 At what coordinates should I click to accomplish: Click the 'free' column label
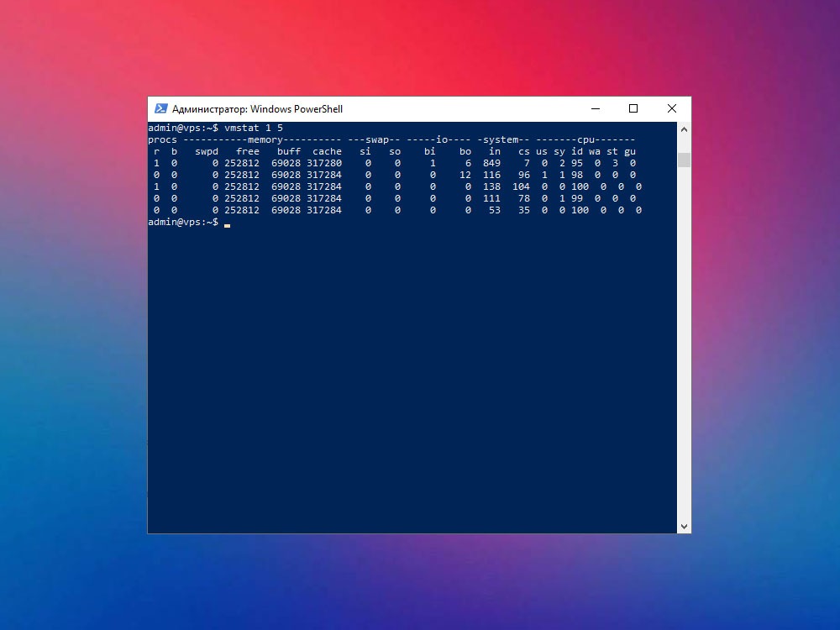(248, 151)
